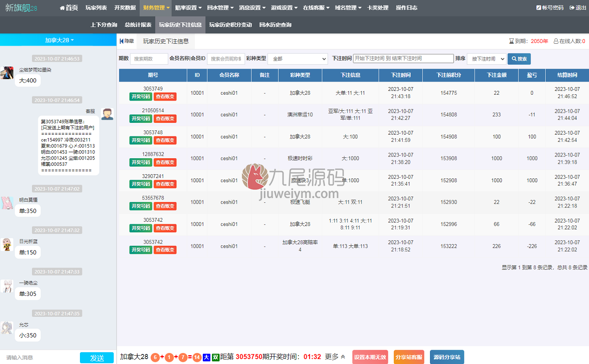
Task: Open 帐号密码 edit icon link
Action: pyautogui.click(x=539, y=8)
